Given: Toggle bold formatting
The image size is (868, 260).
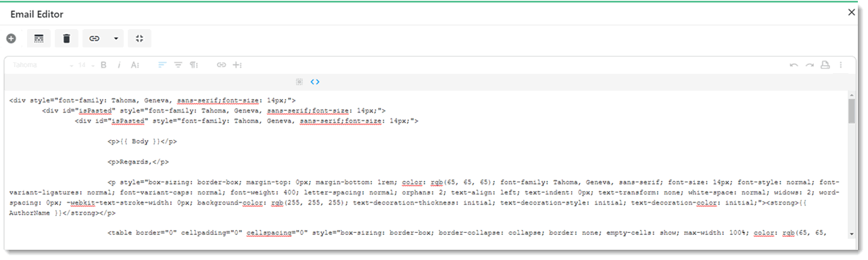Looking at the screenshot, I should 104,65.
